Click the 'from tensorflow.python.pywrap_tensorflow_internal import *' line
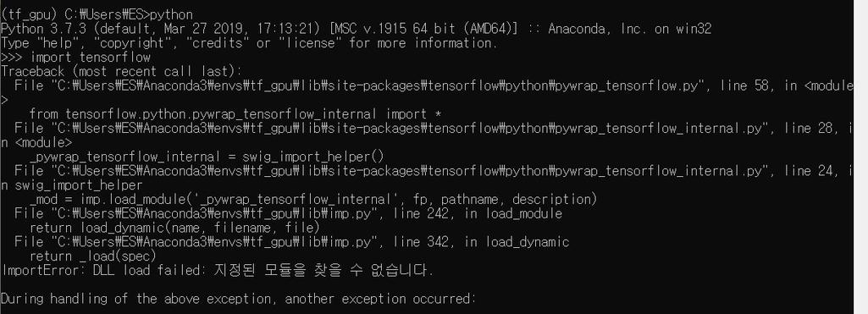Viewport: 868px width, 314px height. point(235,114)
